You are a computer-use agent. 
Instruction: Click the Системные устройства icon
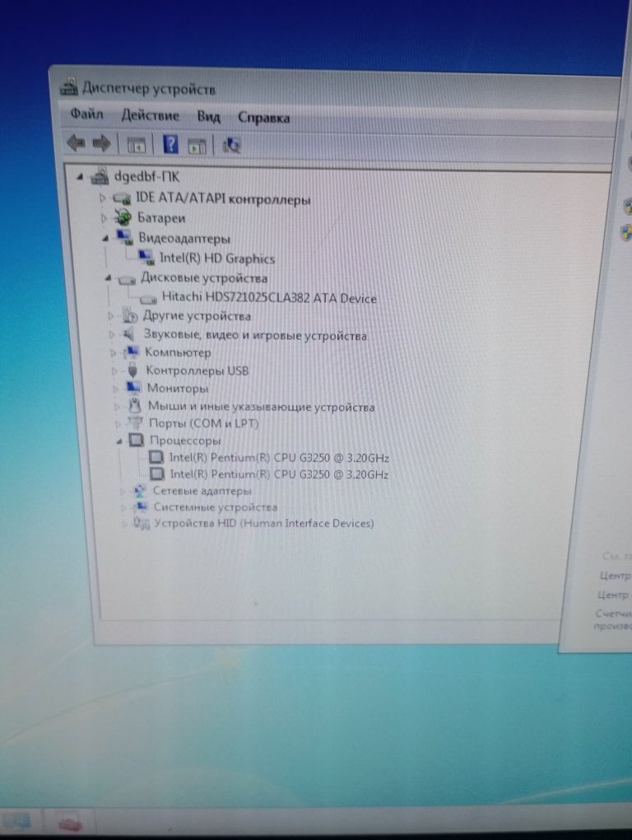(x=142, y=506)
